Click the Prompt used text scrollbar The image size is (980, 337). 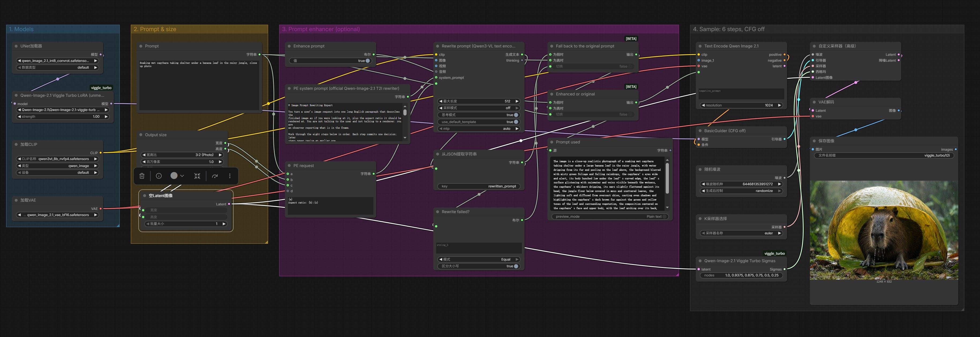[667, 179]
